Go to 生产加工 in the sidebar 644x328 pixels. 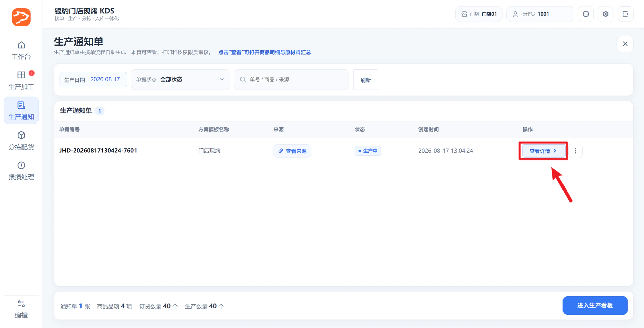(x=21, y=80)
